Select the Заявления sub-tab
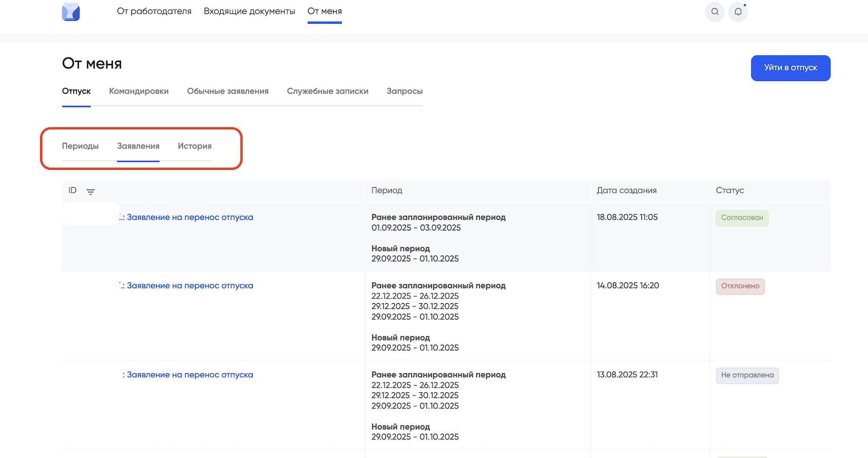The width and height of the screenshot is (868, 458). point(138,146)
